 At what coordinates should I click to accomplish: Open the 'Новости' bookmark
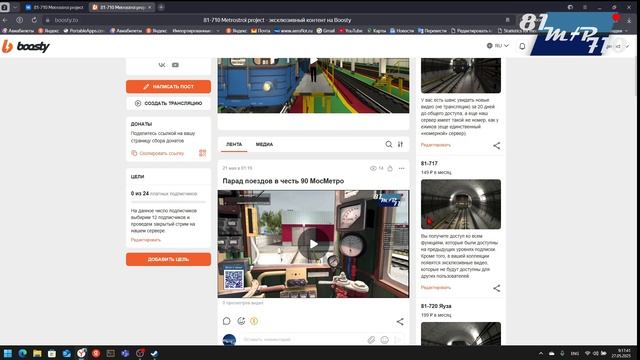[x=402, y=31]
